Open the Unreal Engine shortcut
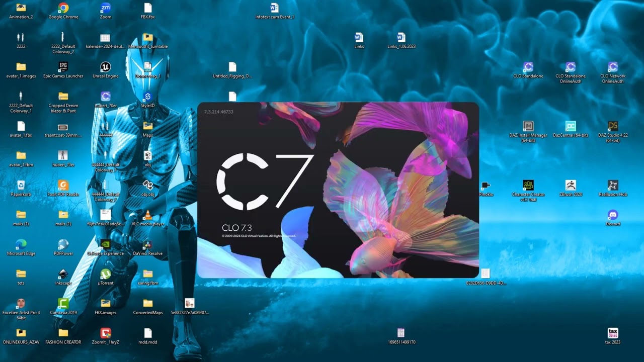644x362 pixels. coord(105,67)
